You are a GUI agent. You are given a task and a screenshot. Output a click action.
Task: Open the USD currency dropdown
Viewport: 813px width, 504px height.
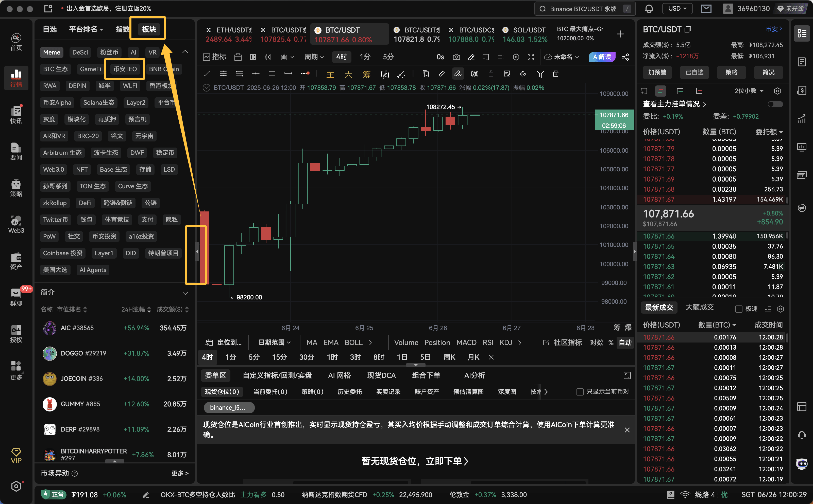click(x=677, y=9)
